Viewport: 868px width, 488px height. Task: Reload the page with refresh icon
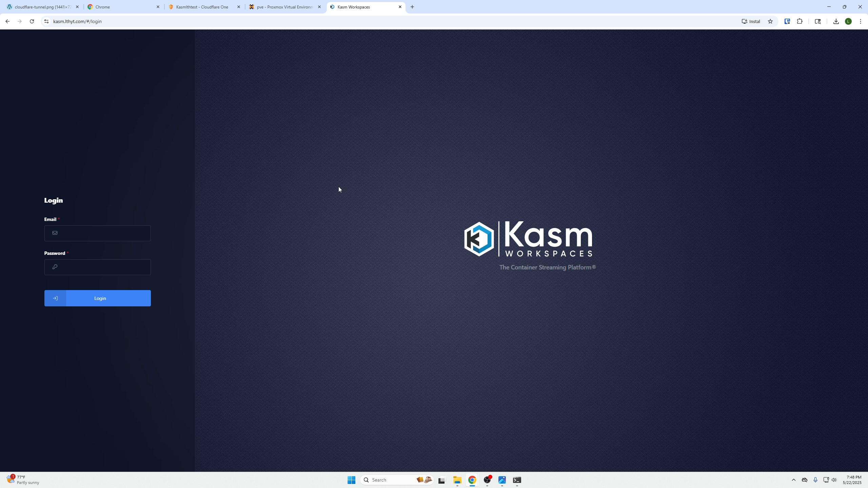[32, 21]
